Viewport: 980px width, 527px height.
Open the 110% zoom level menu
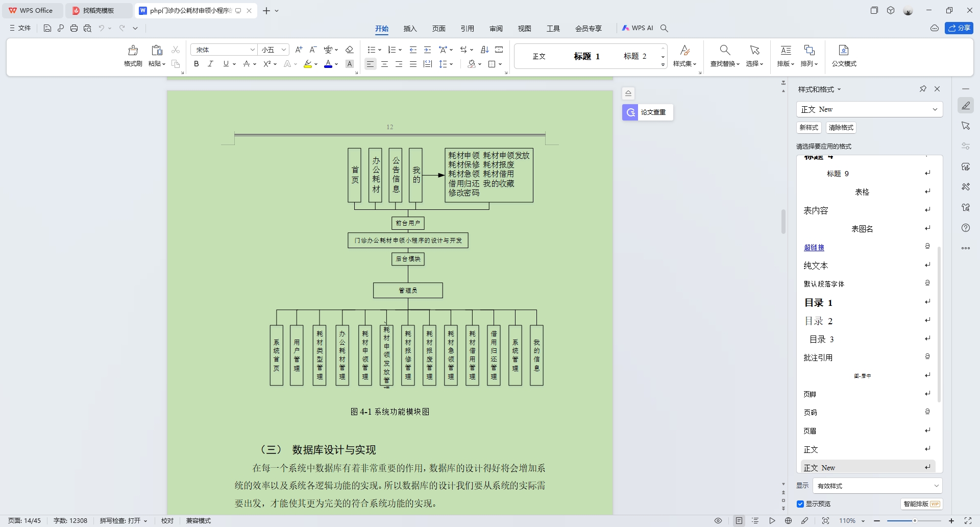[x=852, y=521]
